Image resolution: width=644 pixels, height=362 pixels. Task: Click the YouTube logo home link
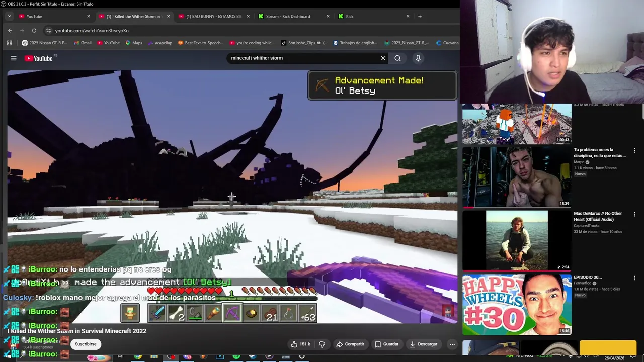tap(39, 58)
